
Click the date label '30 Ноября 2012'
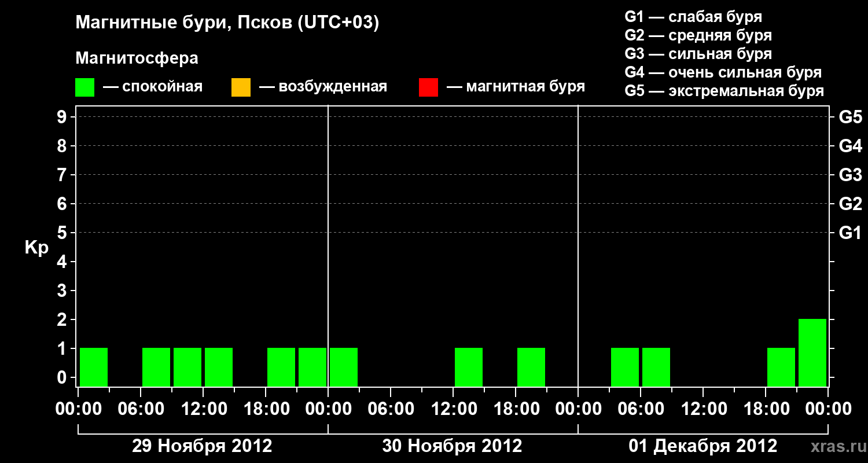[452, 446]
